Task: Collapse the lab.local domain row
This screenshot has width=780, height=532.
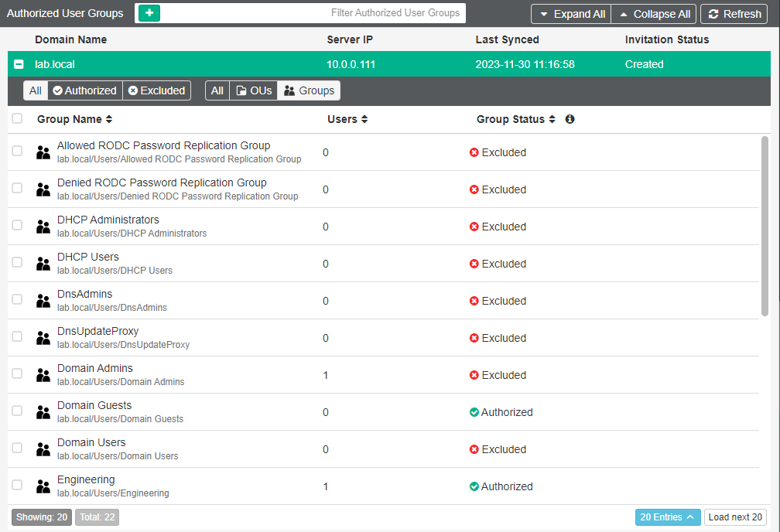Action: 19,64
